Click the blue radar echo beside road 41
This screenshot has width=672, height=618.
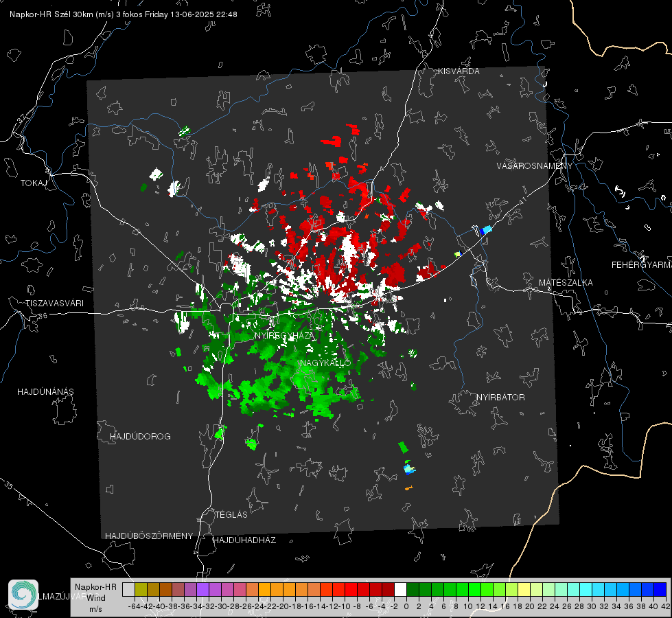point(485,230)
